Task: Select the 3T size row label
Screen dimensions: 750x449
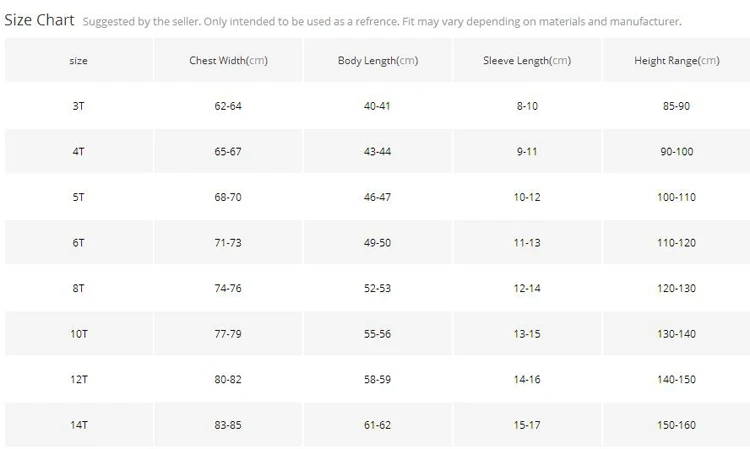Action: 78,106
